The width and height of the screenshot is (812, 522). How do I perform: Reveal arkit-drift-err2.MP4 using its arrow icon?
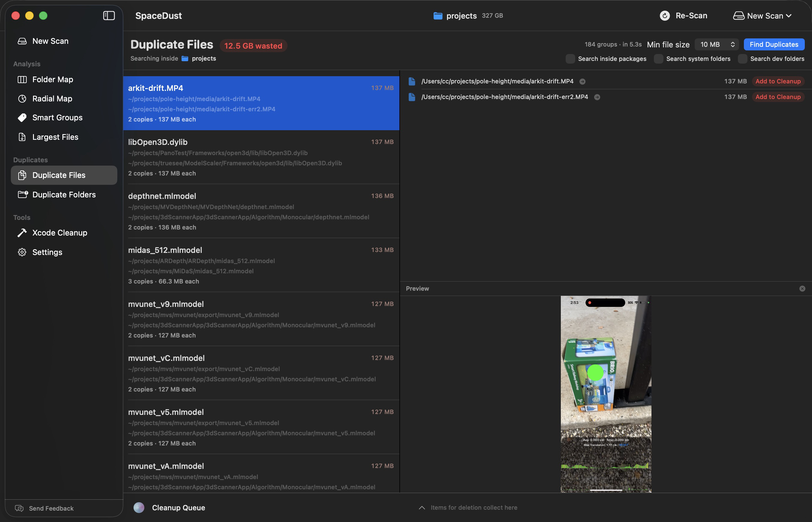click(x=597, y=97)
